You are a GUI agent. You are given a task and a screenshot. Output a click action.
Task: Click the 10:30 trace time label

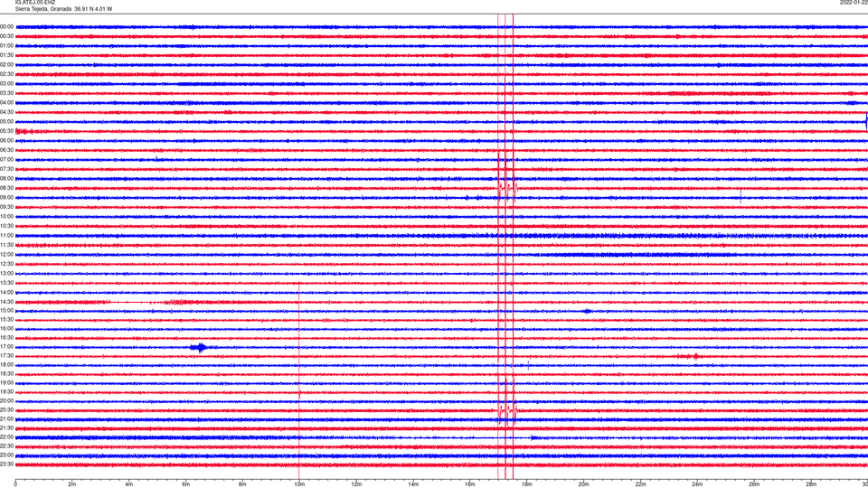[x=6, y=226]
